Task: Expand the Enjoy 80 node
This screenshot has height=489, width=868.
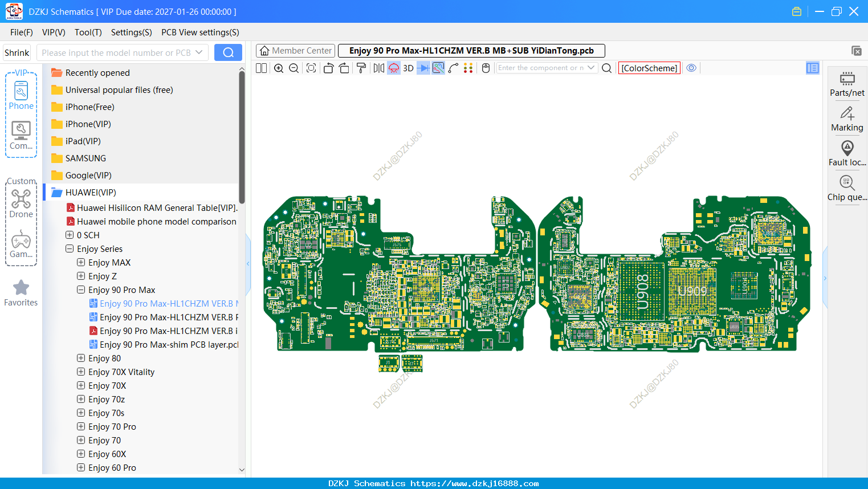Action: pos(81,358)
